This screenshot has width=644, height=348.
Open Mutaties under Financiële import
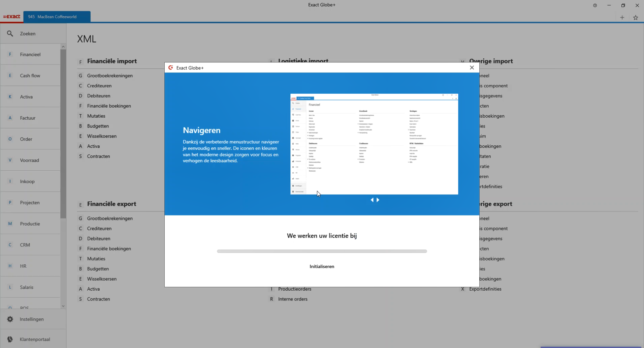[96, 116]
